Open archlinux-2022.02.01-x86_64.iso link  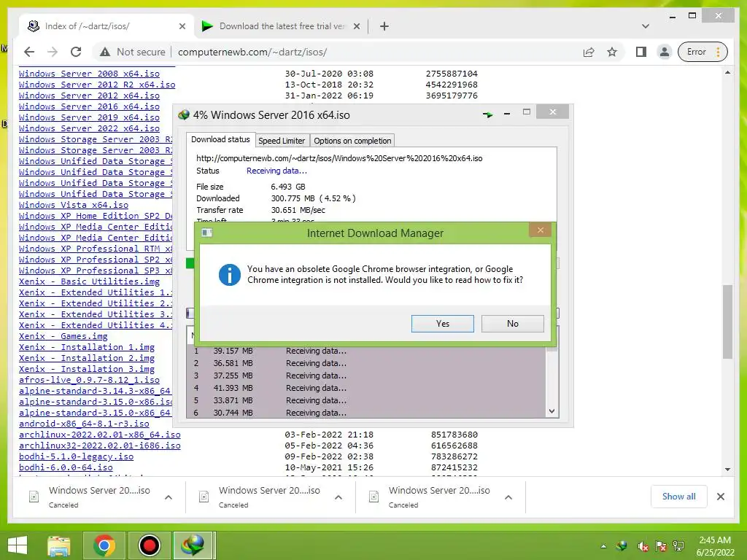click(x=99, y=435)
